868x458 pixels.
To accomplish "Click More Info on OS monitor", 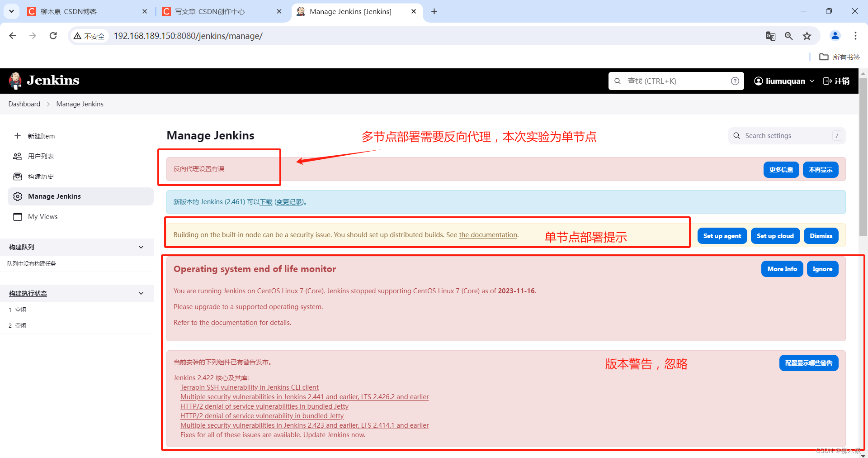I will pos(782,269).
